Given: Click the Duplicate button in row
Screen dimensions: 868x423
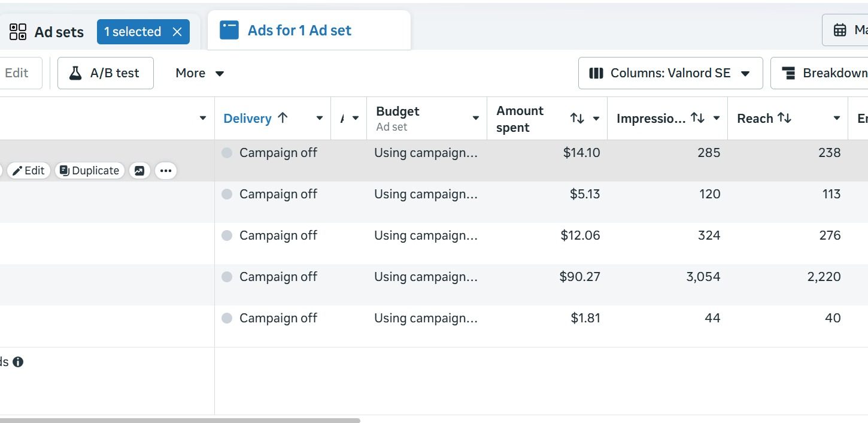Looking at the screenshot, I should (x=90, y=171).
